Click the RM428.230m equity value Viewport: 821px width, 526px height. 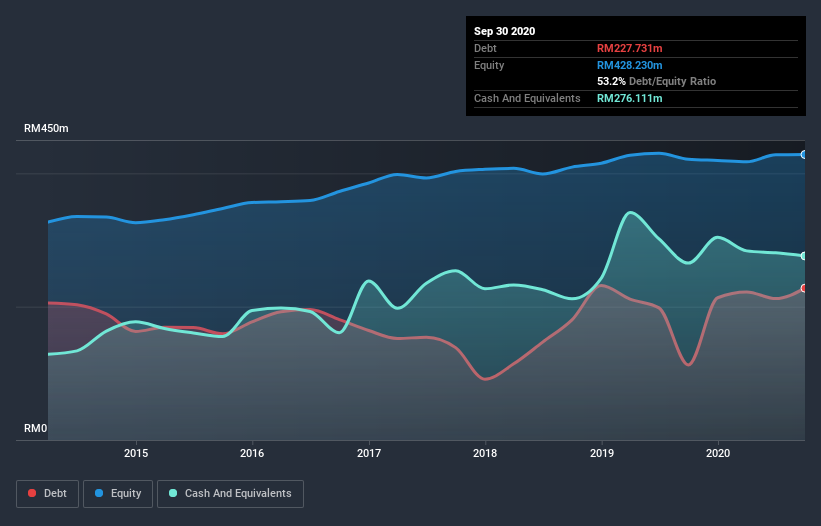629,65
